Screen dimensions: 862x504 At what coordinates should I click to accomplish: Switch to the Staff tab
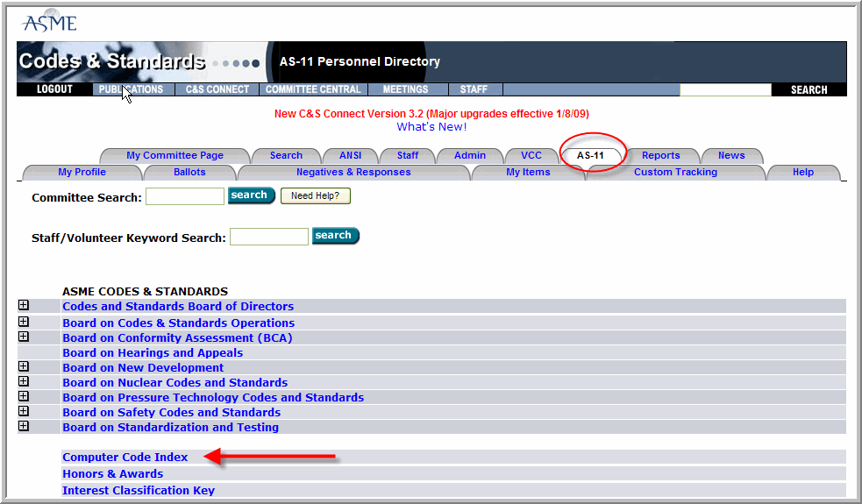click(408, 155)
